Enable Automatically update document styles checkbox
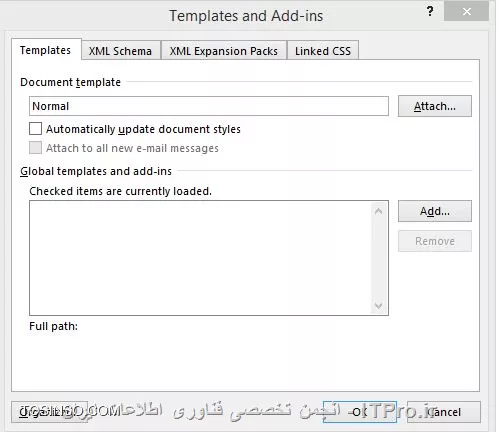 (x=35, y=129)
